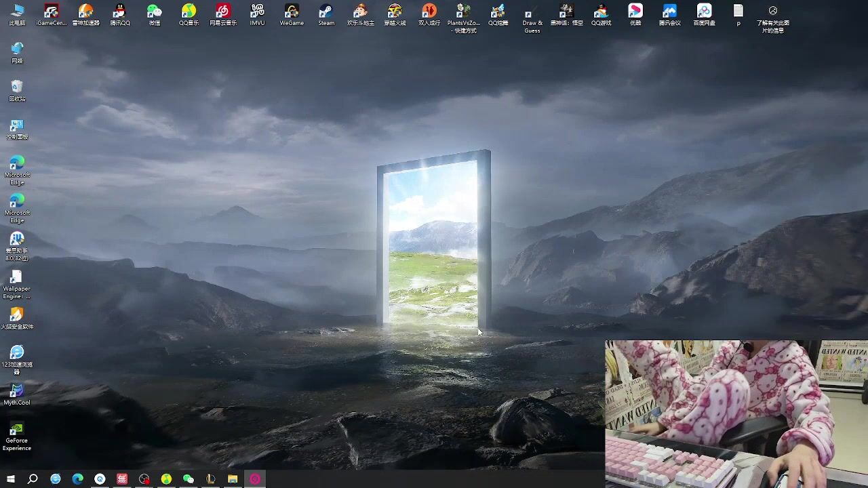The image size is (868, 488).
Task: Open the Windows Start menu
Action: tap(10, 479)
